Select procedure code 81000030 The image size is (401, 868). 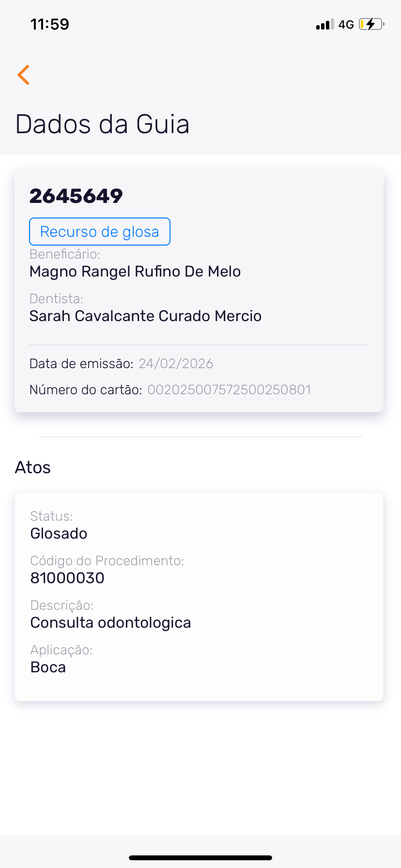[x=67, y=578]
